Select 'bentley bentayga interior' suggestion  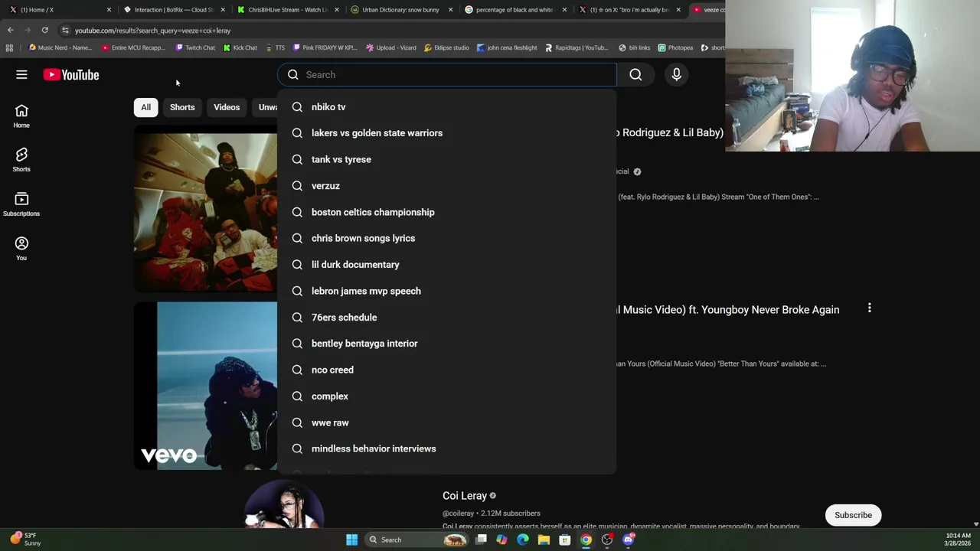447,344
